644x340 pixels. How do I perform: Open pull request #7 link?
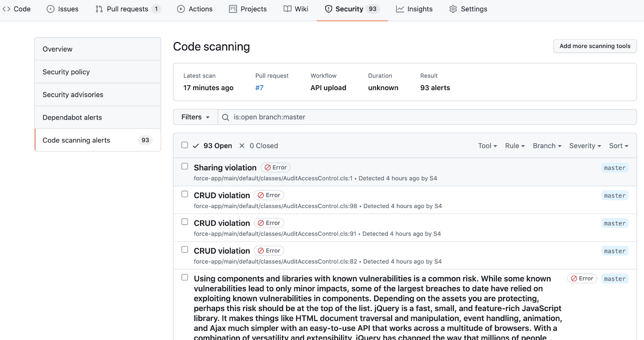click(259, 88)
